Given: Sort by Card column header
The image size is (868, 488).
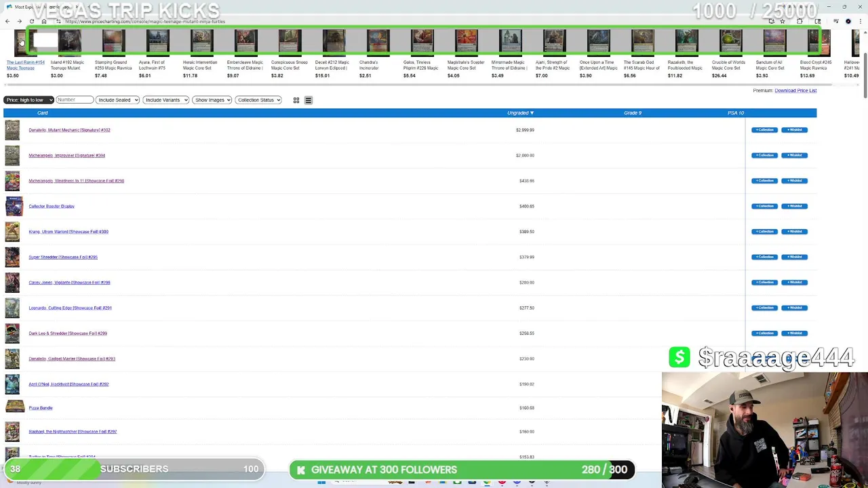Looking at the screenshot, I should (x=43, y=113).
